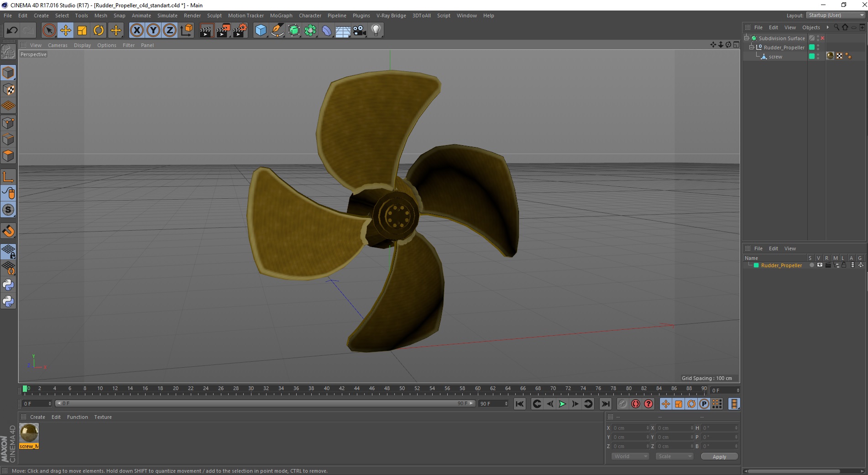Add a Cube primitive object

(x=261, y=31)
